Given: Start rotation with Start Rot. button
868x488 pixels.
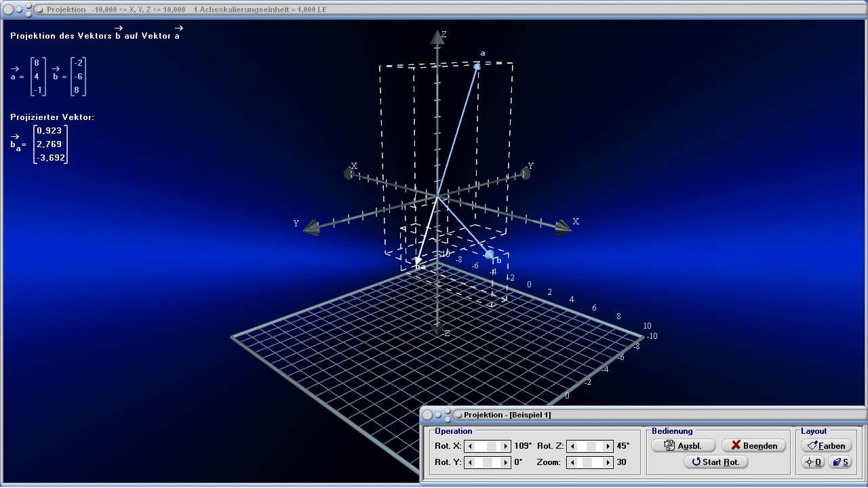Looking at the screenshot, I should [x=715, y=462].
